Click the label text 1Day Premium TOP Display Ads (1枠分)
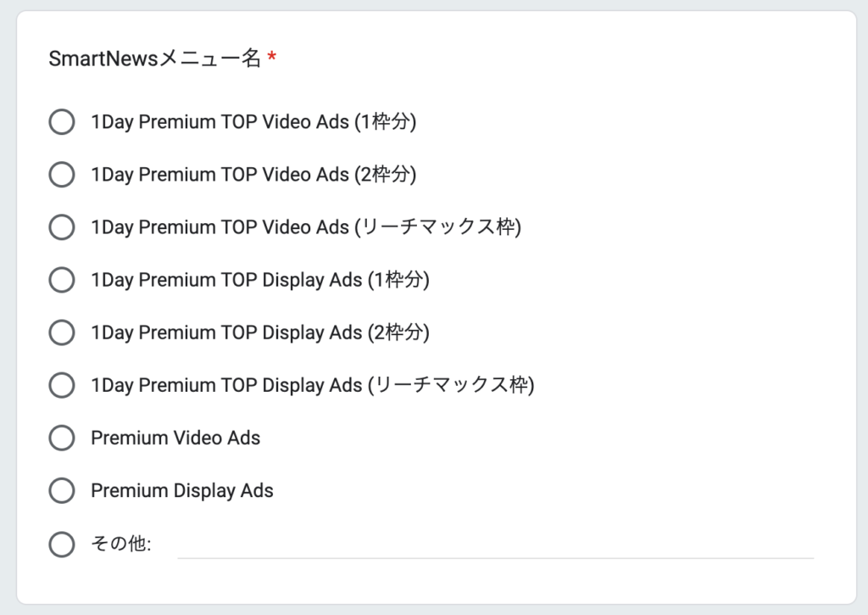The height and width of the screenshot is (615, 868). click(x=260, y=280)
